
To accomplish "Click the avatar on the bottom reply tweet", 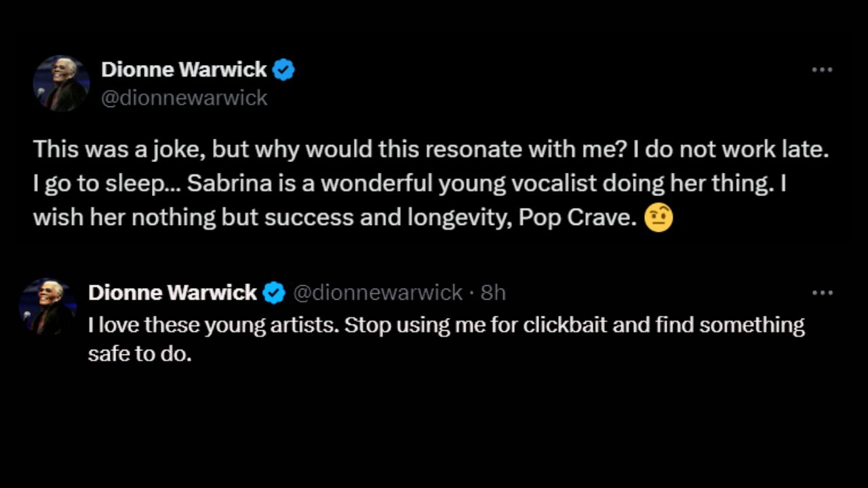I will (x=47, y=304).
